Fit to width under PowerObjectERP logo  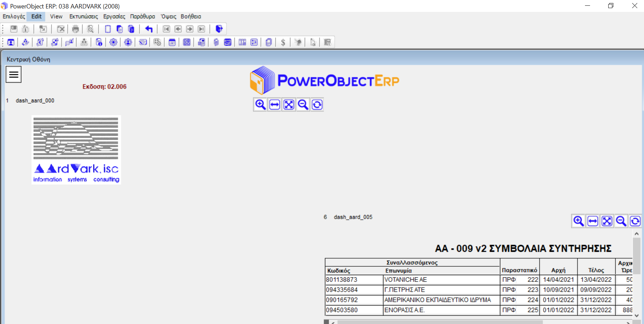point(275,105)
